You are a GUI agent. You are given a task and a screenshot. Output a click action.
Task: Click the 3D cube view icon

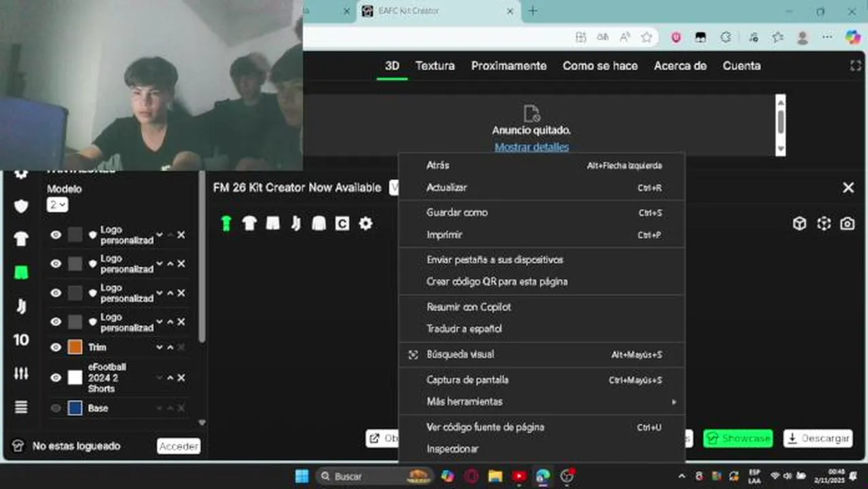tap(799, 223)
